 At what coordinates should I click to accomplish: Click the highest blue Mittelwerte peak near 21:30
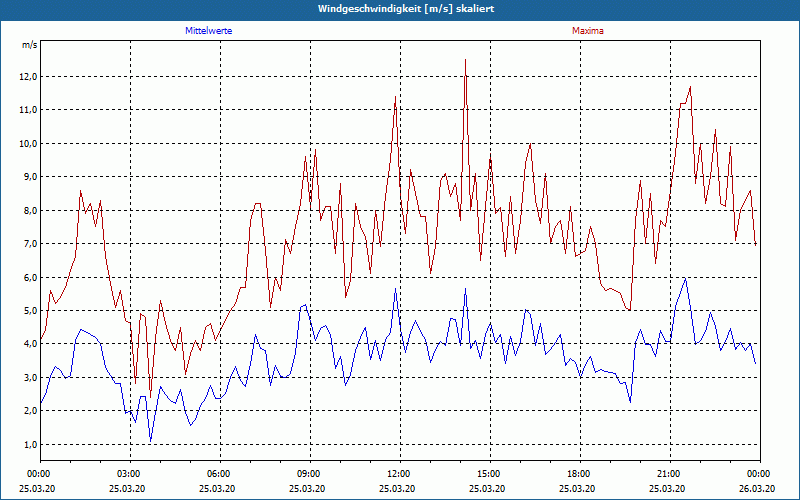click(x=685, y=279)
